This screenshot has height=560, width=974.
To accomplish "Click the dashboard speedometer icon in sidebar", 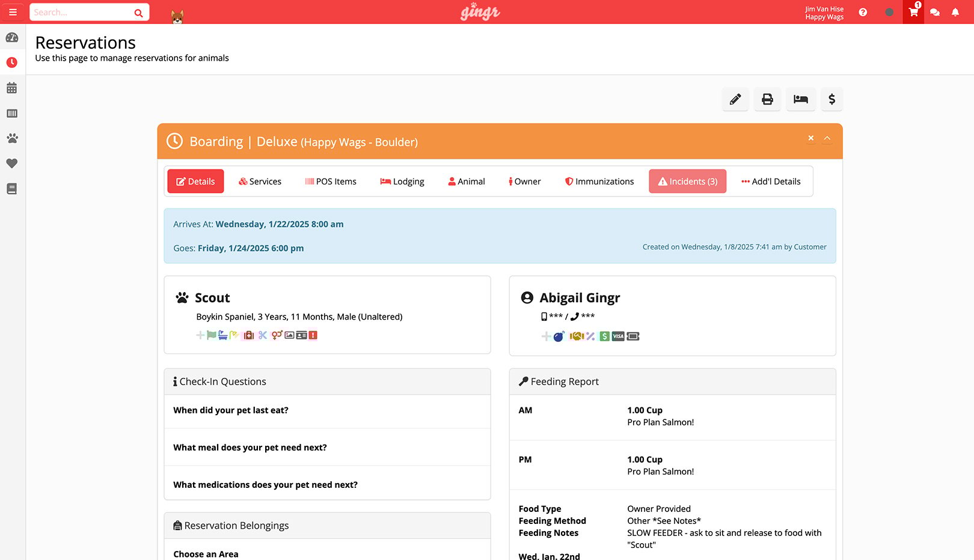I will 12,37.
